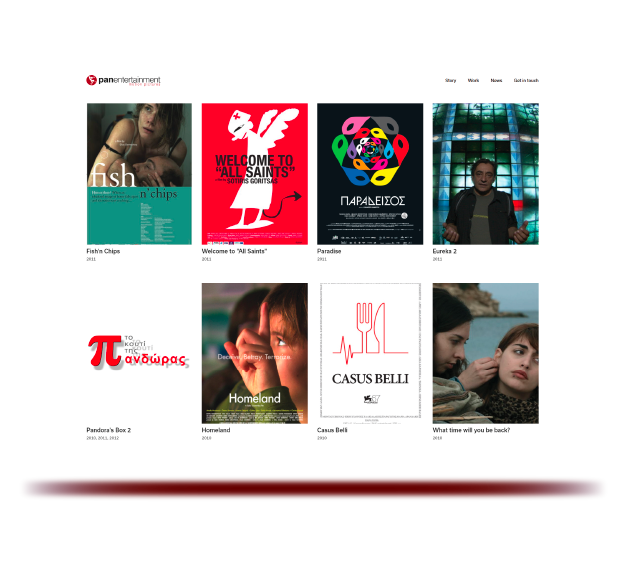Click the What time will you be back? title
This screenshot has width=631, height=572.
click(x=471, y=430)
